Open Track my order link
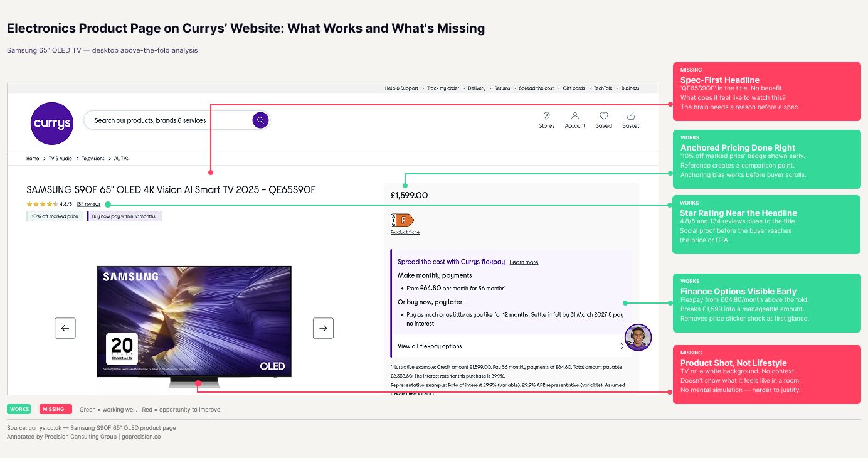The height and width of the screenshot is (458, 868). (x=443, y=88)
